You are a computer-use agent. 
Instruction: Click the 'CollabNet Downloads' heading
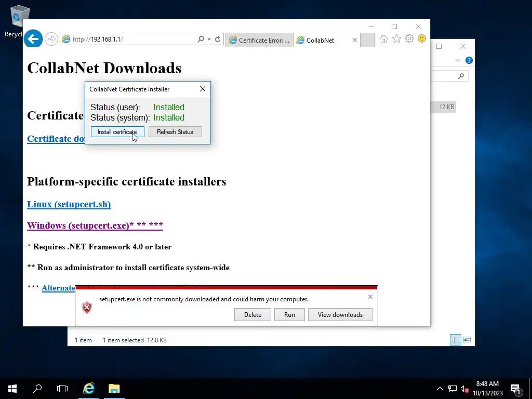[x=104, y=68]
